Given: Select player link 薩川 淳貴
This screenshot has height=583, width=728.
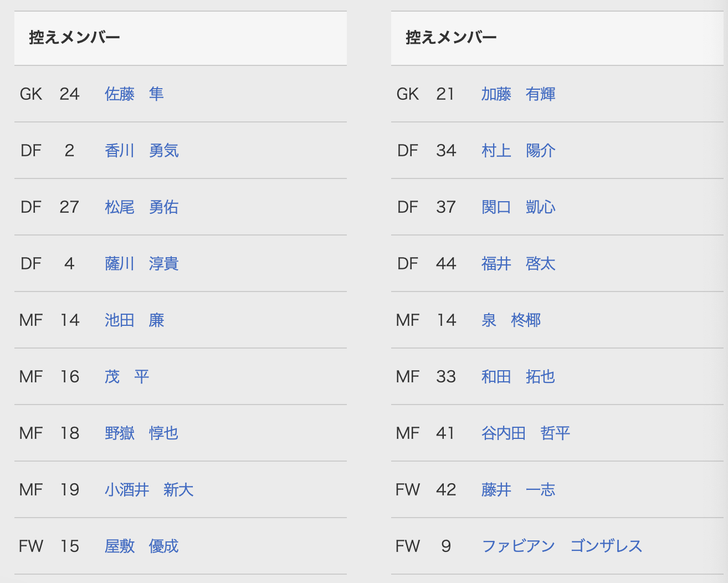Looking at the screenshot, I should pos(142,264).
